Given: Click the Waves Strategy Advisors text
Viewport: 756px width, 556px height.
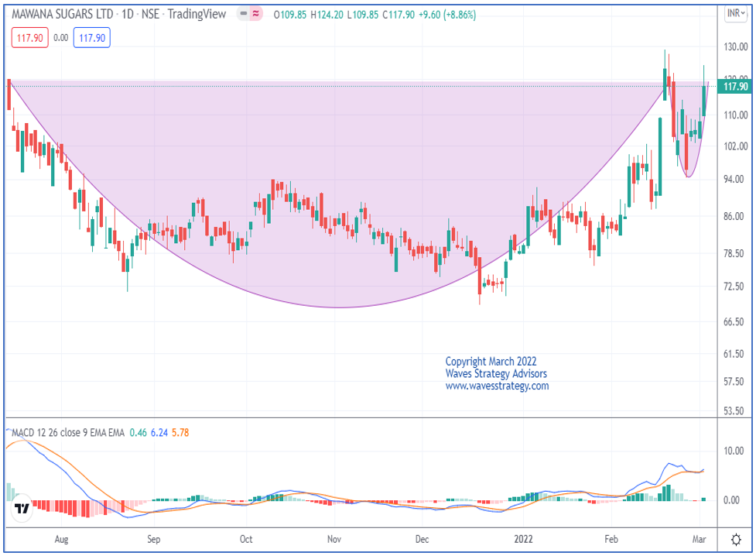Looking at the screenshot, I should point(496,373).
